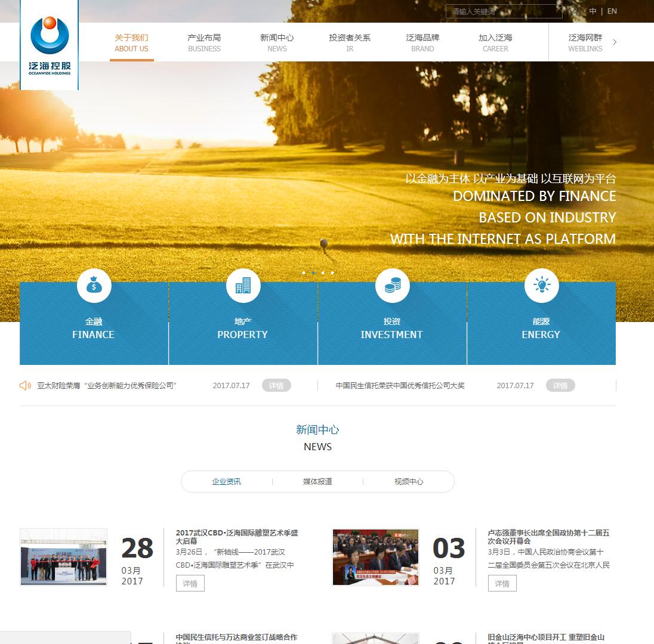Click 卢志强董事长 CPPCC article title
The width and height of the screenshot is (654, 644).
tap(548, 537)
